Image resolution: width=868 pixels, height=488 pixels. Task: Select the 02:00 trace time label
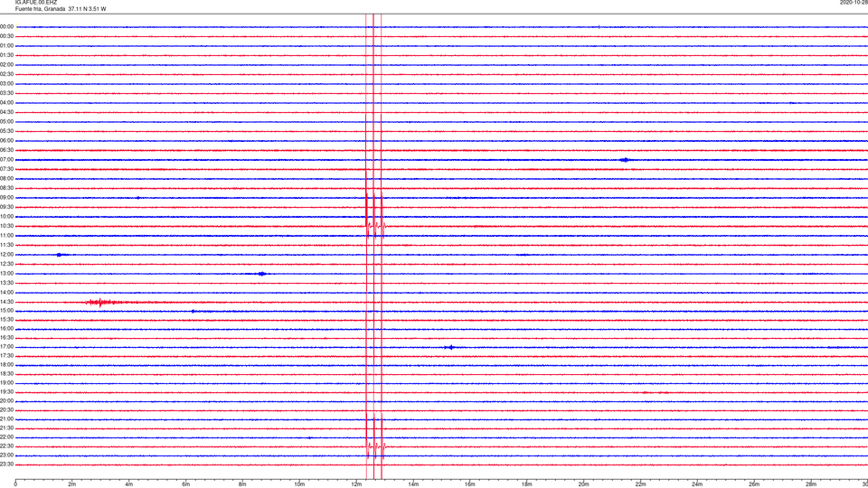pyautogui.click(x=6, y=65)
